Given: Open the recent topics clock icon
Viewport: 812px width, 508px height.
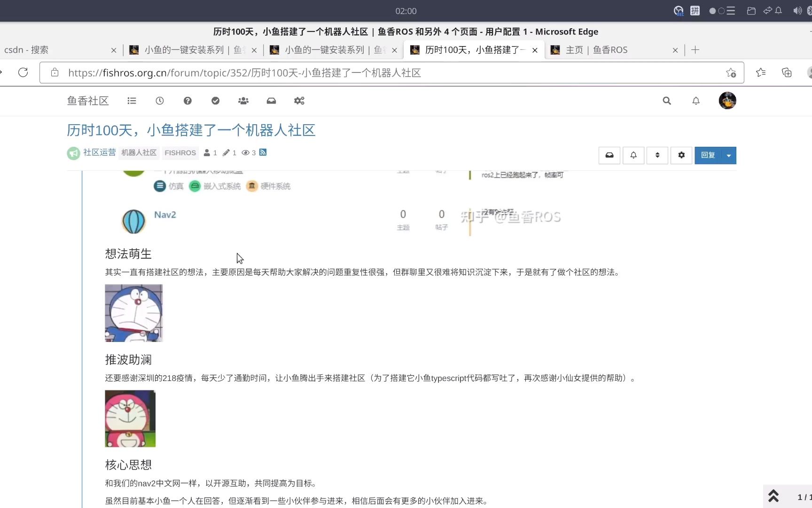Looking at the screenshot, I should 160,101.
